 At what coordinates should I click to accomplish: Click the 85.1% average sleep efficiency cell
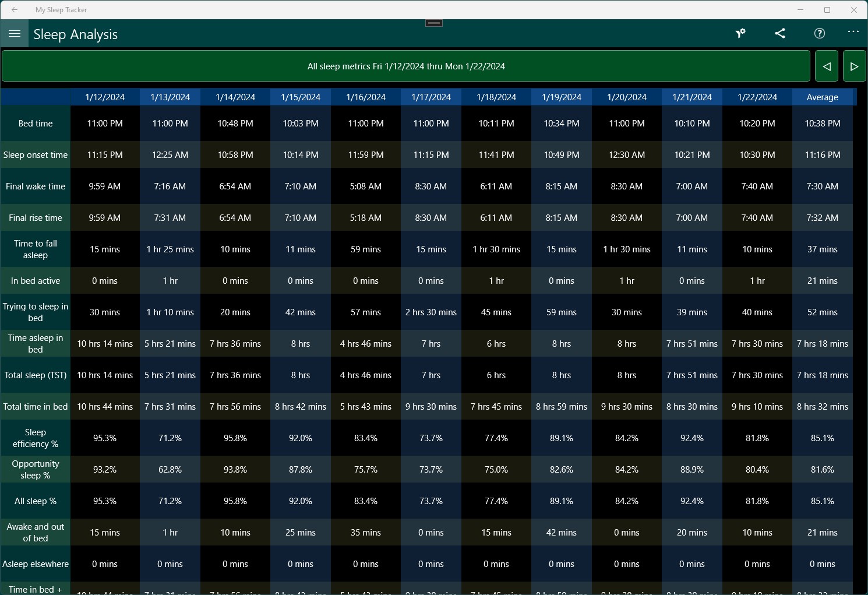823,438
